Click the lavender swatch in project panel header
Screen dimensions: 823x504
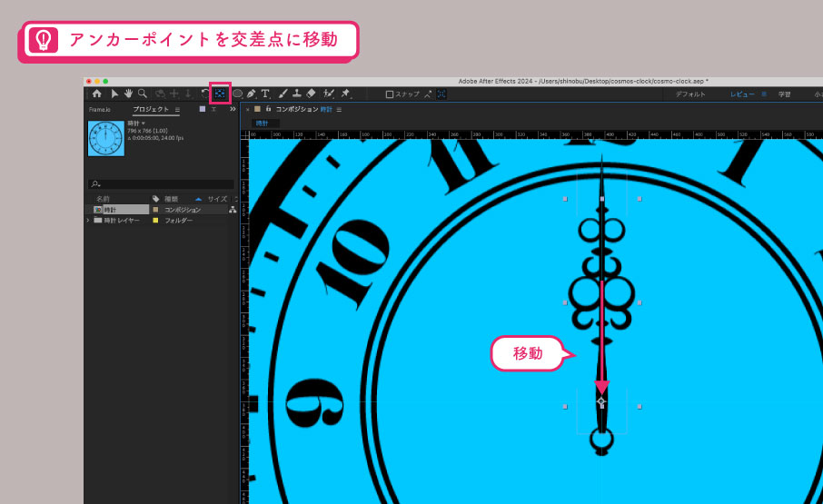coord(202,109)
